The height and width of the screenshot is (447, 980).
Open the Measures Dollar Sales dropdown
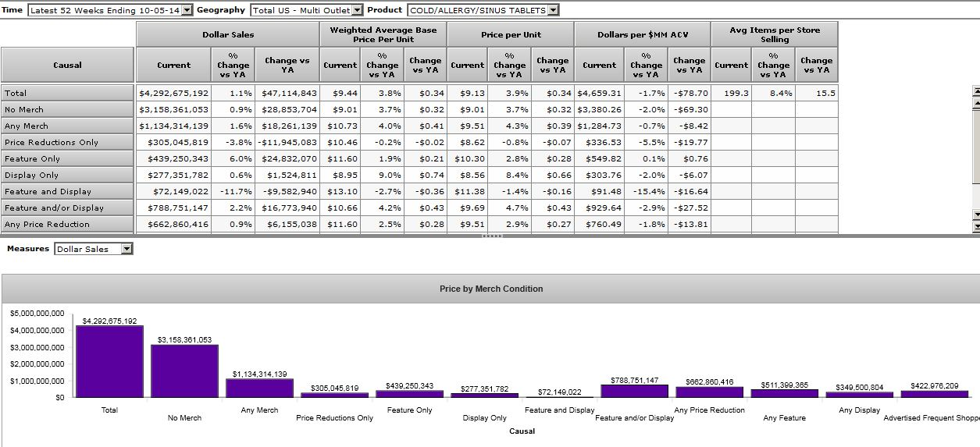point(127,249)
